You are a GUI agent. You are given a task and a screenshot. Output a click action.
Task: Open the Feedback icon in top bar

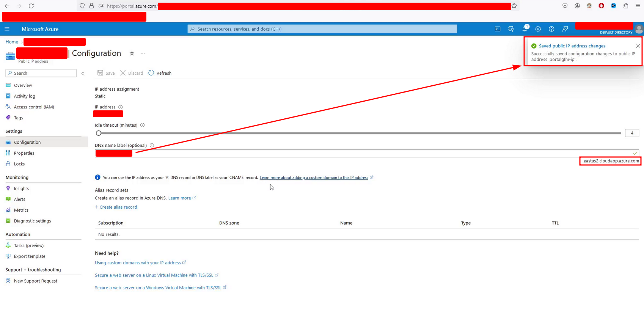pyautogui.click(x=565, y=29)
